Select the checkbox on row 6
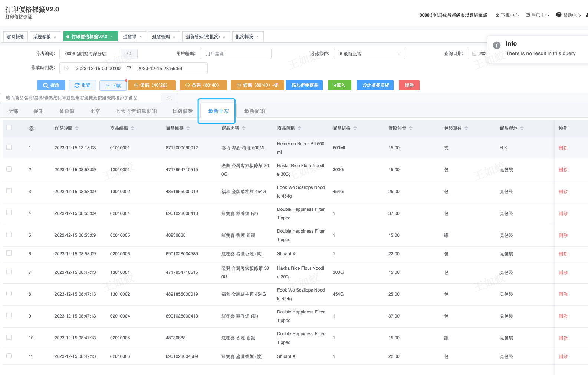Viewport: 588px width, 375px height. pos(9,253)
